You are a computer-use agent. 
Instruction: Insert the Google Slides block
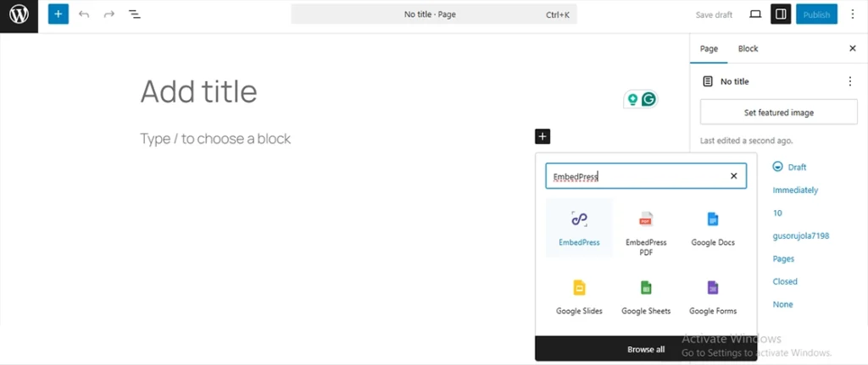pos(579,296)
